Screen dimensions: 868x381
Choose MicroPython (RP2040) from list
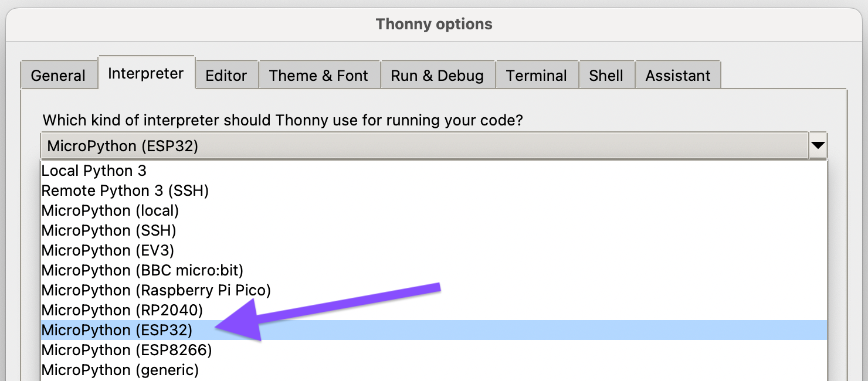(122, 310)
